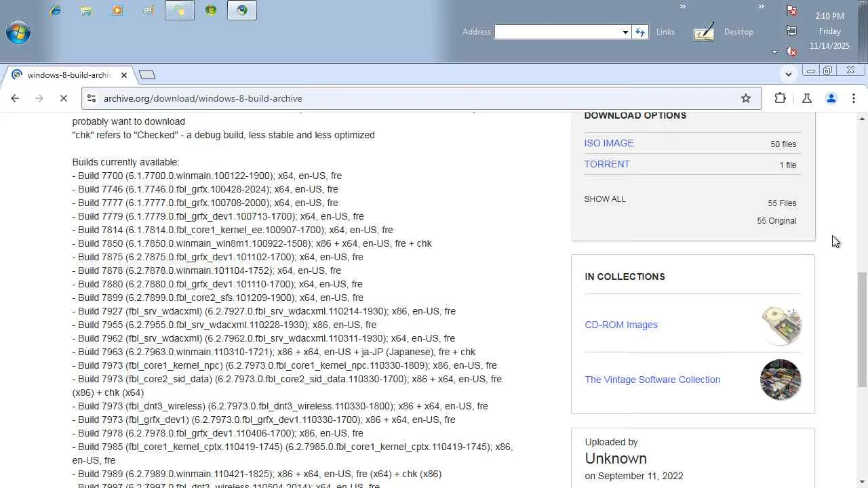This screenshot has height=488, width=868.
Task: Click the scrollbar up arrow
Action: [862, 119]
